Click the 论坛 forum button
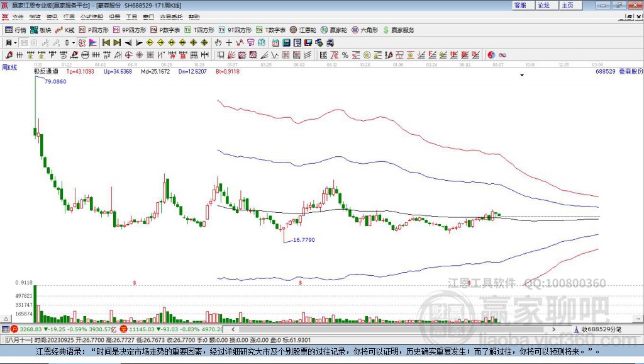This screenshot has width=644, height=364. 547,5
